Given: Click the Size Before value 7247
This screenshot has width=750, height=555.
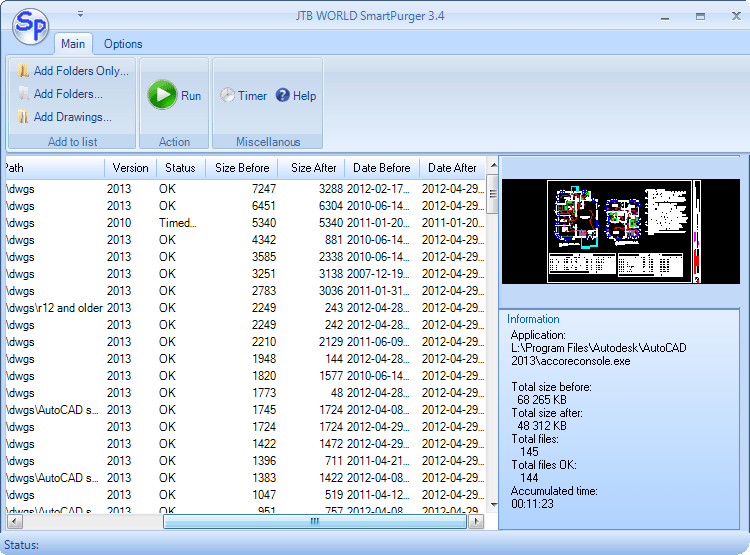Looking at the screenshot, I should (264, 189).
